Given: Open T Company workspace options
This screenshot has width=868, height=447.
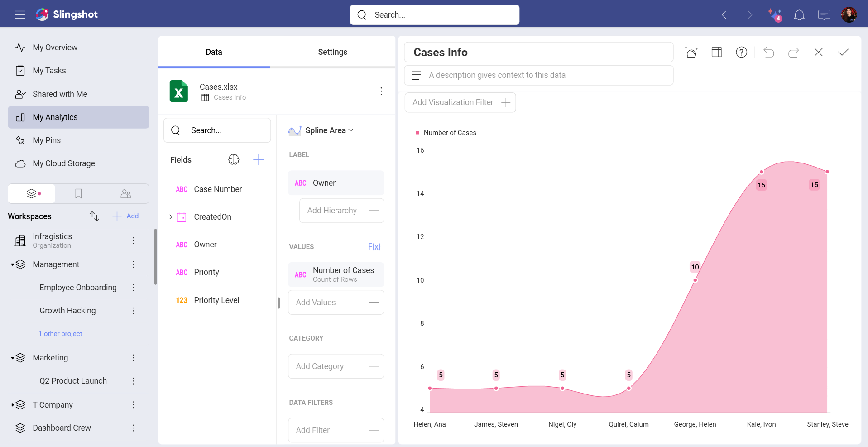Looking at the screenshot, I should tap(133, 405).
